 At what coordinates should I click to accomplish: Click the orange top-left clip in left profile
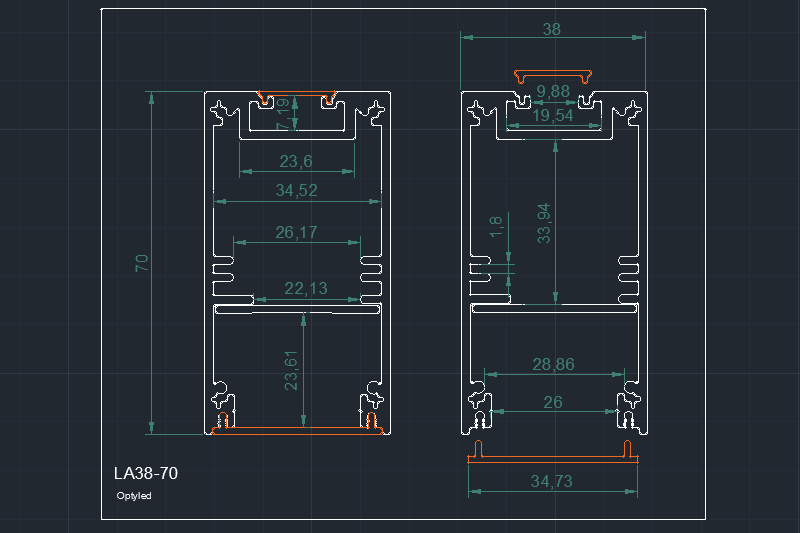263,99
